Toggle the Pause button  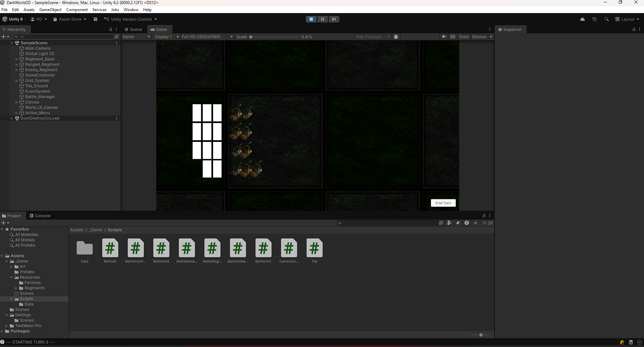[x=323, y=19]
